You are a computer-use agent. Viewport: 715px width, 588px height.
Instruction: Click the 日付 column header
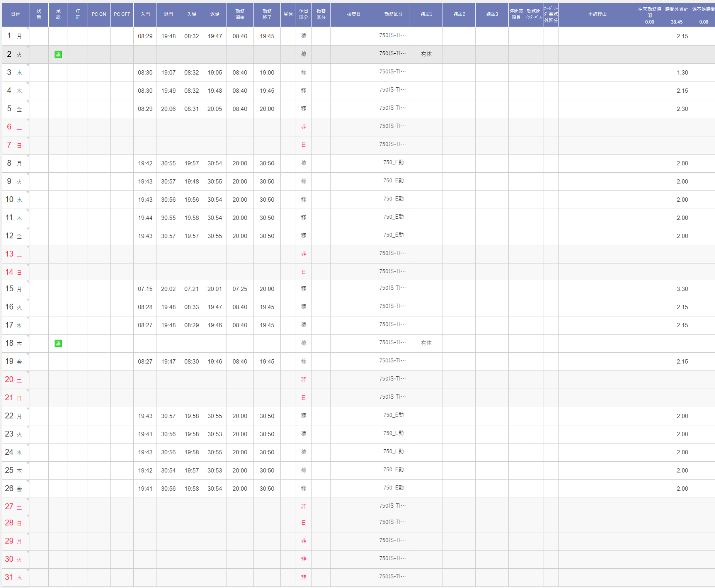(15, 14)
